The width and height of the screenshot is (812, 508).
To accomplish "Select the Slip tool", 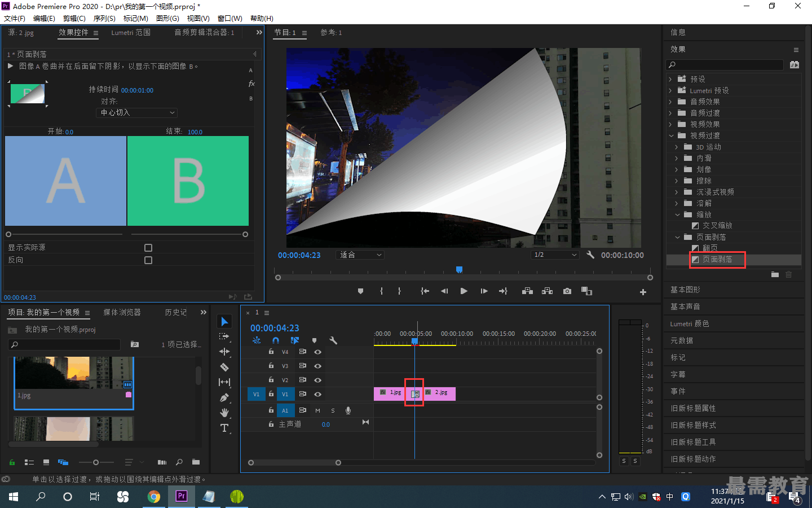I will point(224,382).
